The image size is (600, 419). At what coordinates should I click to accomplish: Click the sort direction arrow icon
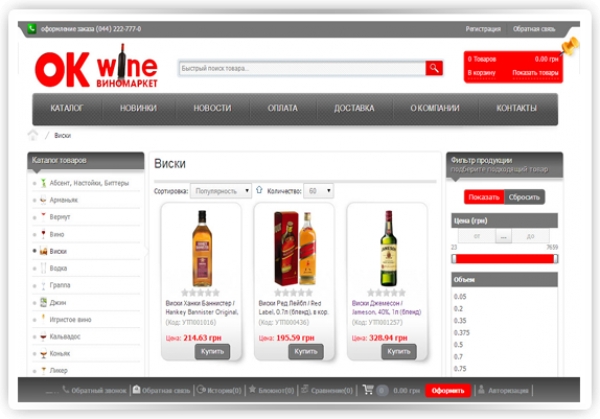(259, 190)
